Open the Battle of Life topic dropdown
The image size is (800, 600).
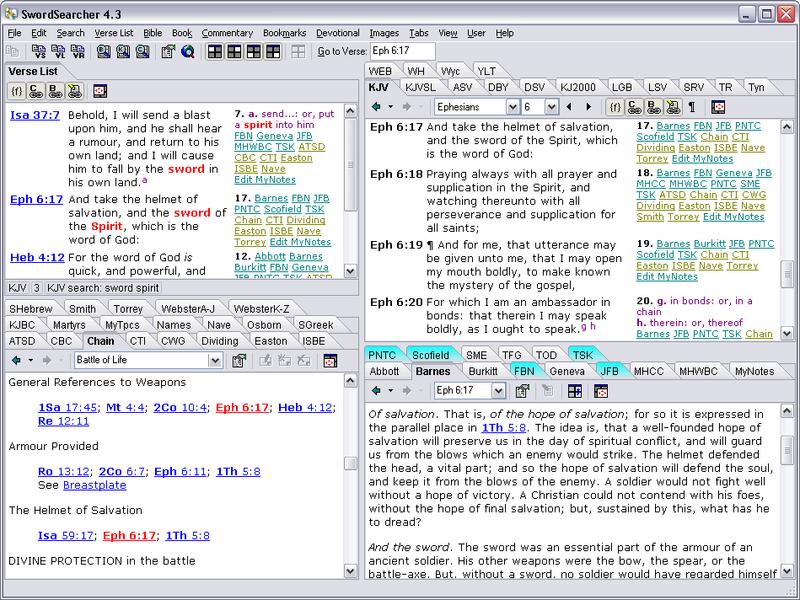(x=215, y=361)
